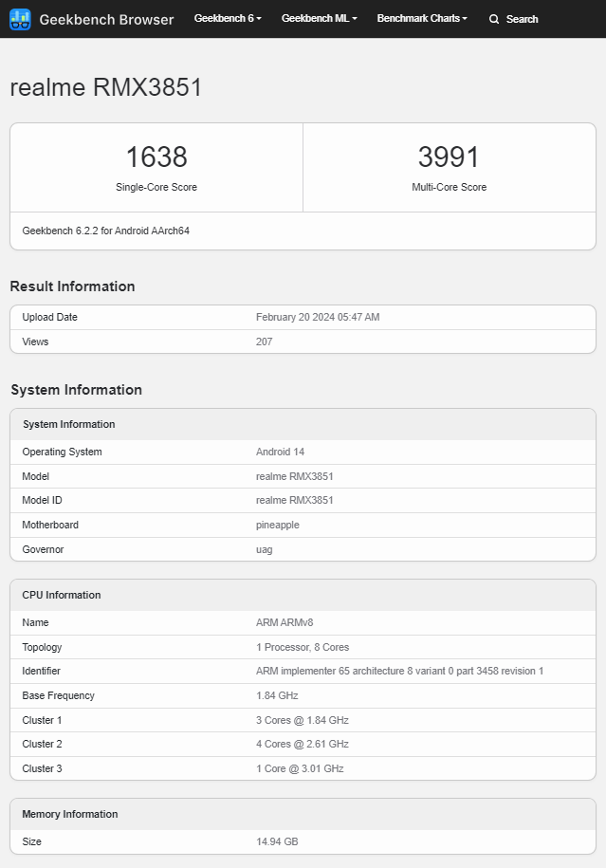
Task: Click the Geekbench logo icon
Action: pyautogui.click(x=20, y=19)
